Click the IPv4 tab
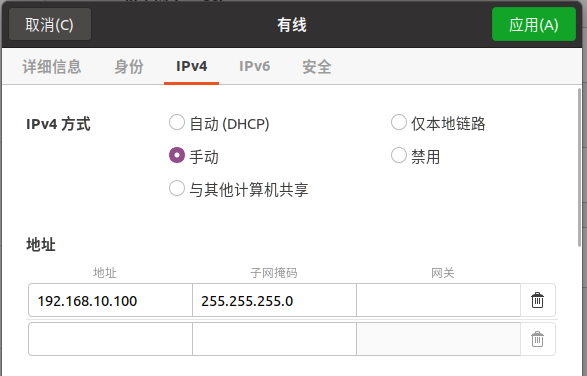Viewport: 587px width, 376px height. click(191, 67)
